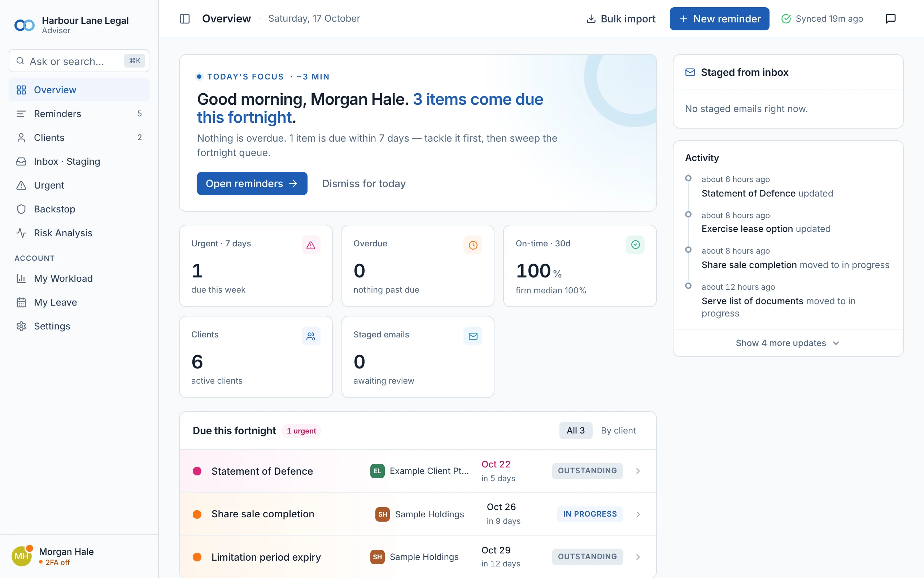The image size is (924, 578).
Task: Toggle the sidebar panel icon
Action: click(x=185, y=19)
